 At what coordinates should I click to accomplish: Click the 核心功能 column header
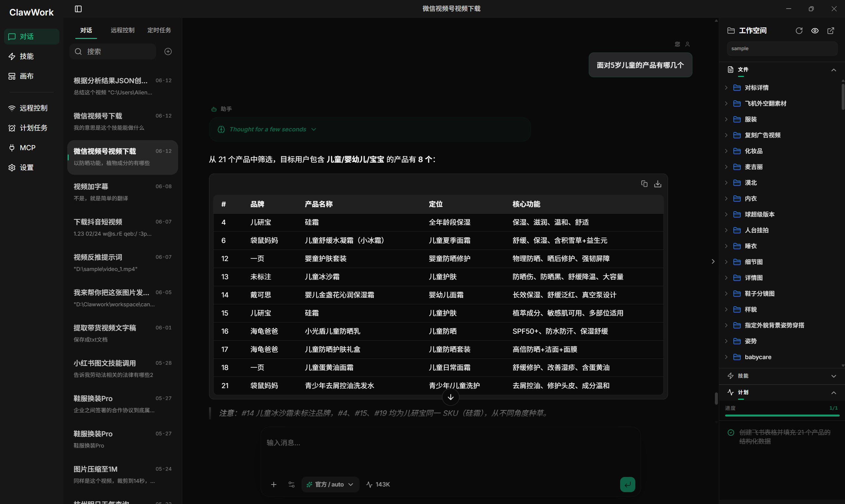click(x=526, y=204)
